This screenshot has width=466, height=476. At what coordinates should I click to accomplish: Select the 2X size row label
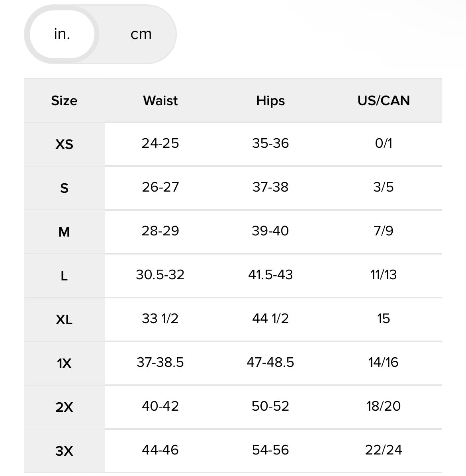(64, 407)
